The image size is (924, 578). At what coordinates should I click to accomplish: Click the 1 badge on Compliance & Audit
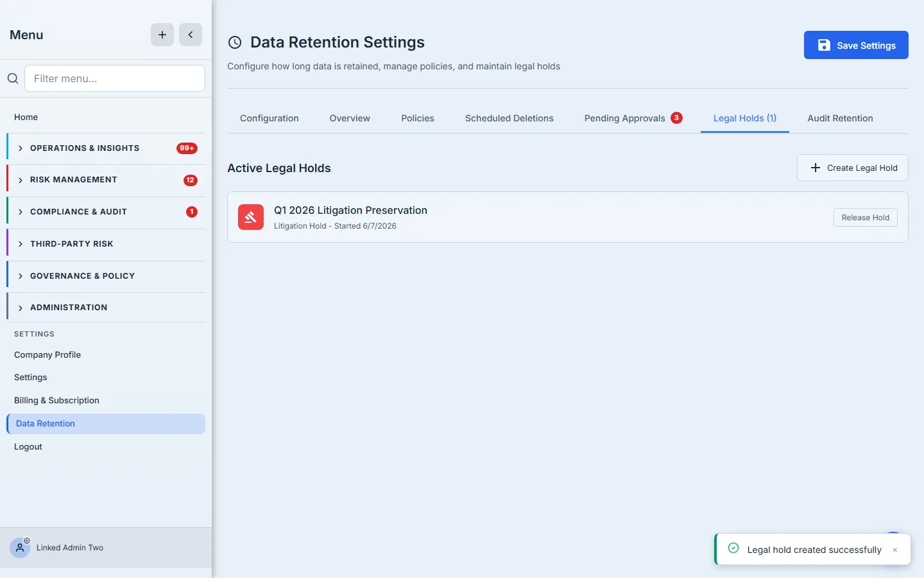point(191,212)
